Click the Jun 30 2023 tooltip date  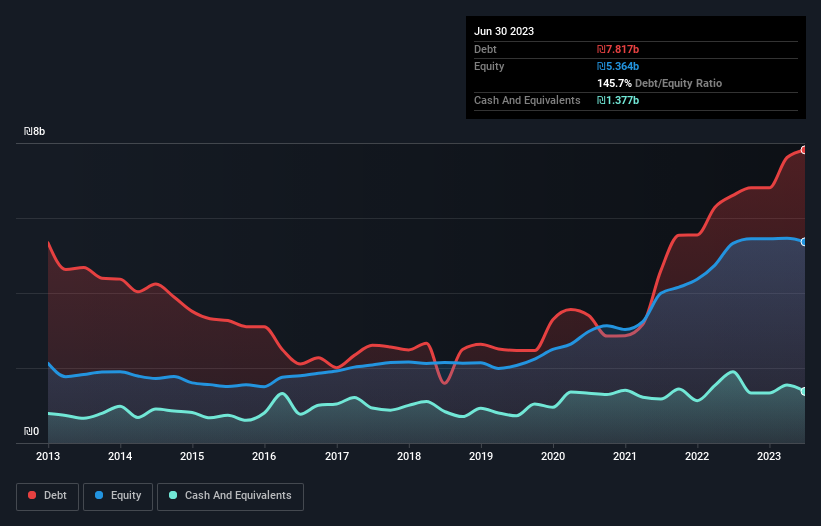tap(504, 31)
